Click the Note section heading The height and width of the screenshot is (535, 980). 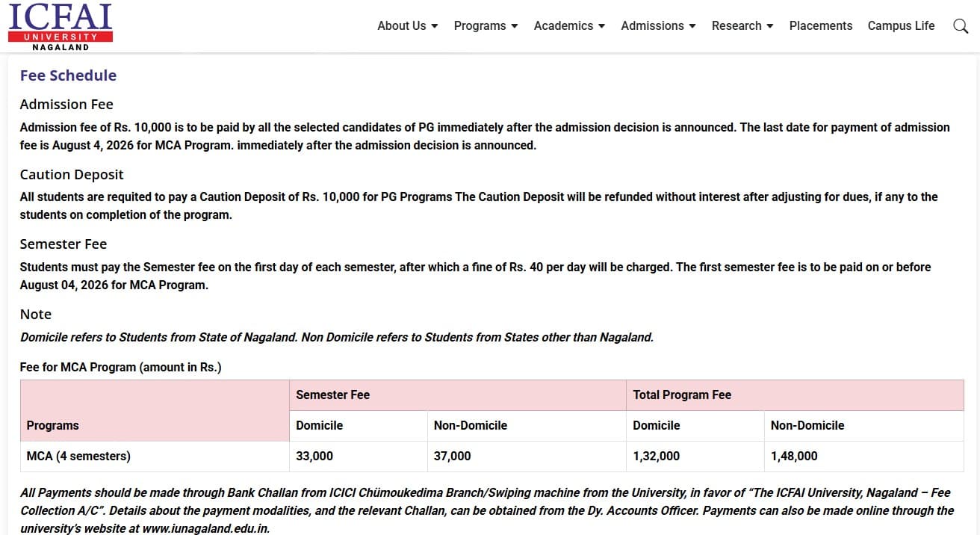[x=35, y=314]
